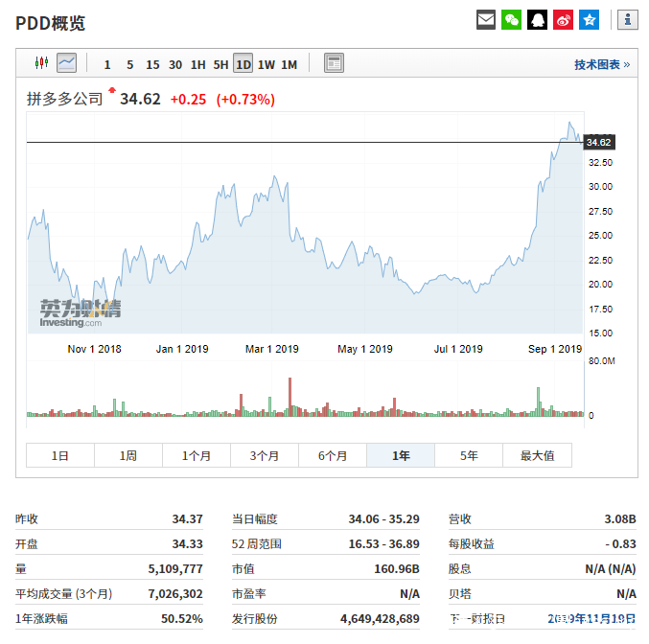The image size is (649, 644).
Task: Show the 最大值 time range
Action: tap(537, 455)
